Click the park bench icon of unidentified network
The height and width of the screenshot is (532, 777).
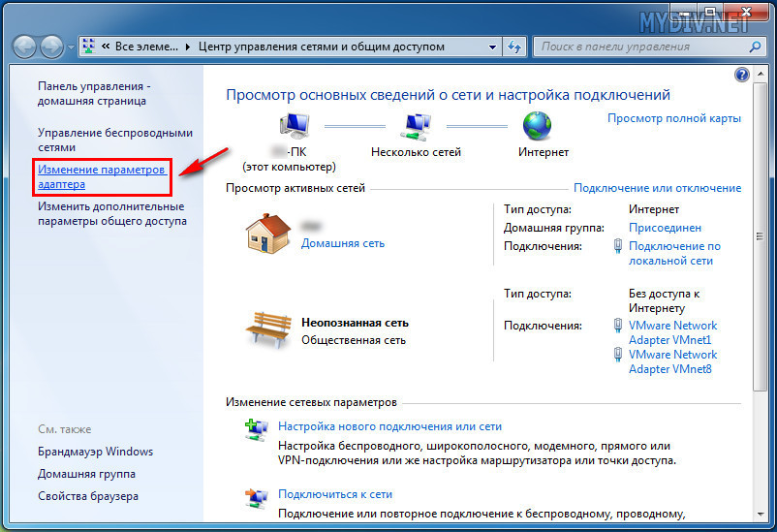pyautogui.click(x=268, y=329)
